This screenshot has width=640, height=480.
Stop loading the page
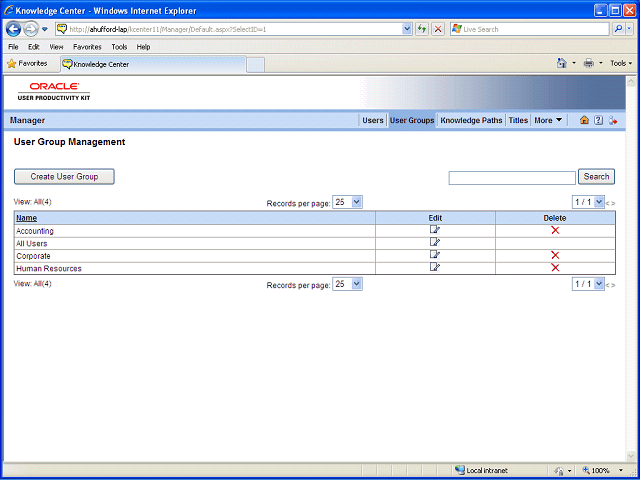(x=438, y=29)
